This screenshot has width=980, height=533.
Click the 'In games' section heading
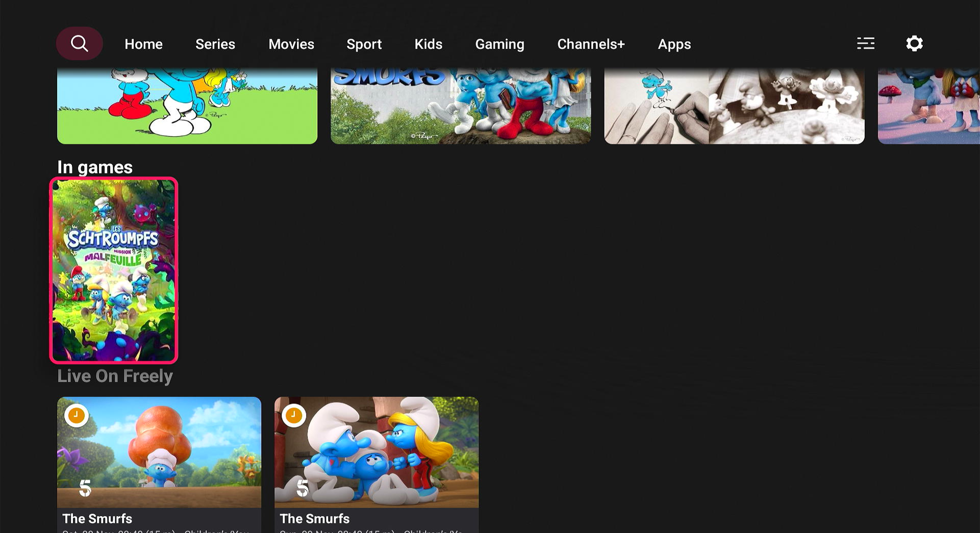coord(95,167)
